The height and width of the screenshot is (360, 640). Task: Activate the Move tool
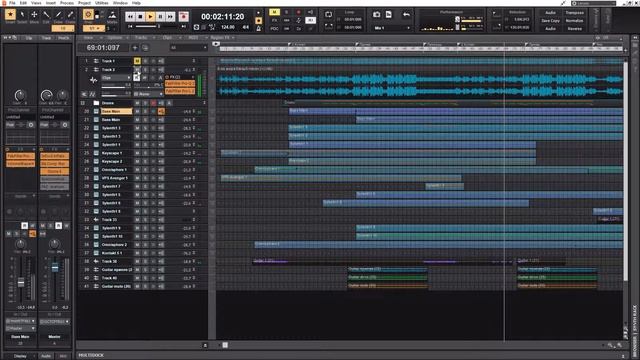click(x=34, y=15)
